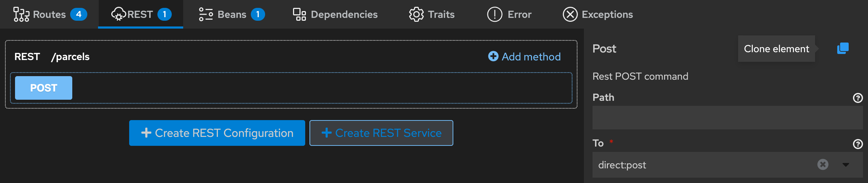868x183 pixels.
Task: Click the plus icon beside Add method
Action: point(493,56)
